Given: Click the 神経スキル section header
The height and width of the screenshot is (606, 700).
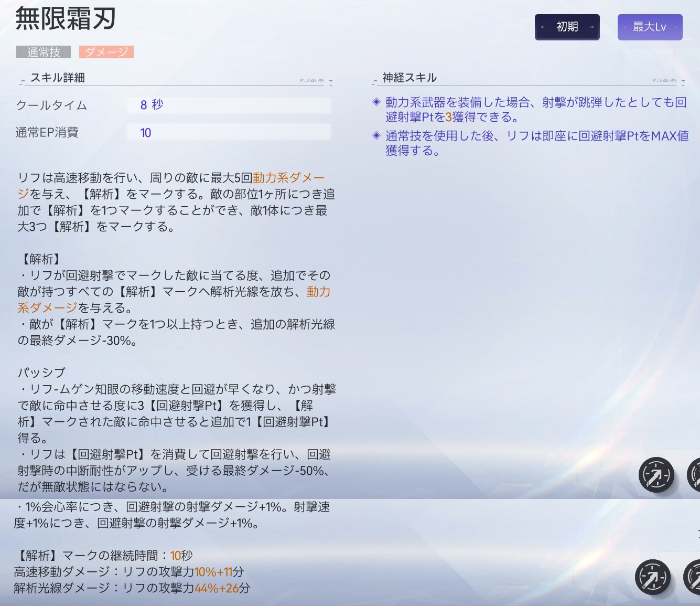Looking at the screenshot, I should tap(409, 78).
